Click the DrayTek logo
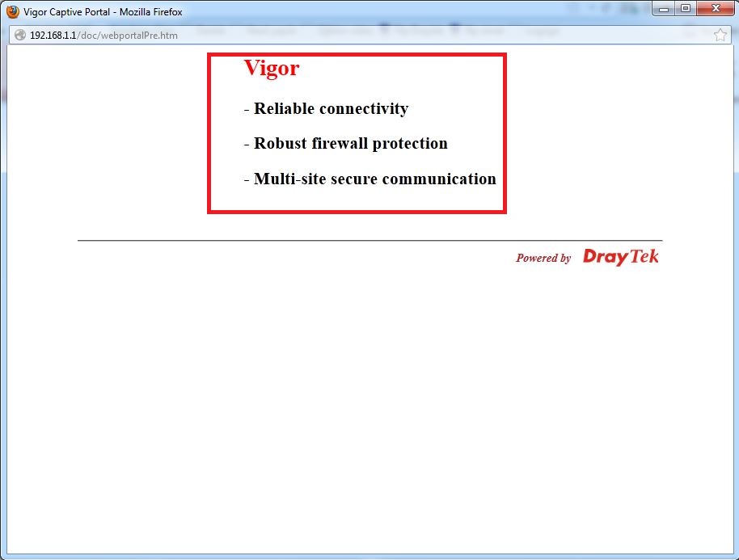The width and height of the screenshot is (739, 560). click(x=620, y=257)
